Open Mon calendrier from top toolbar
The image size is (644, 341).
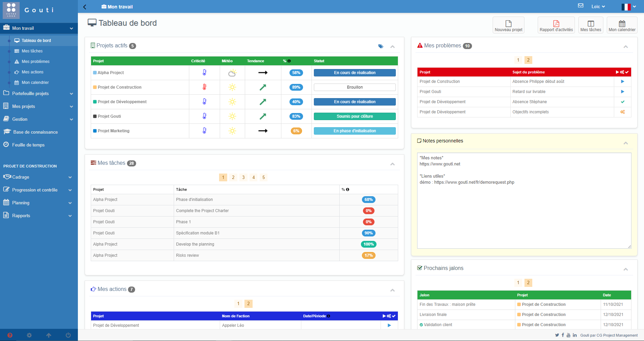622,25
